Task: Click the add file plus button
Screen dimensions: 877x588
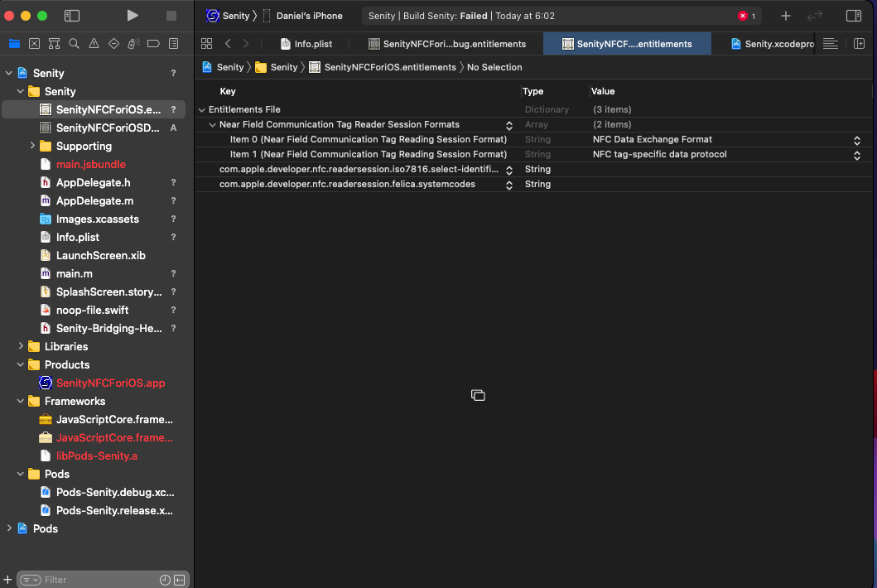Action: point(7,580)
